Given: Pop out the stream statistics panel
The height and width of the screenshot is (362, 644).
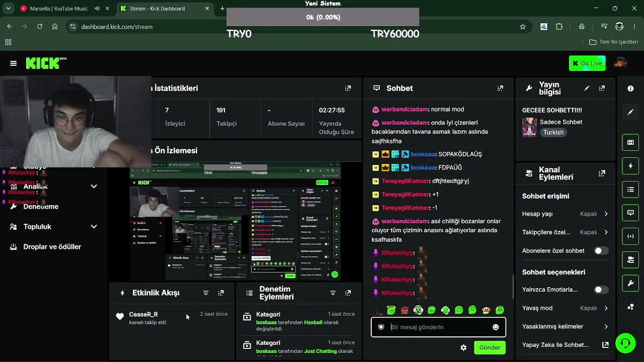Looking at the screenshot, I should click(x=348, y=88).
